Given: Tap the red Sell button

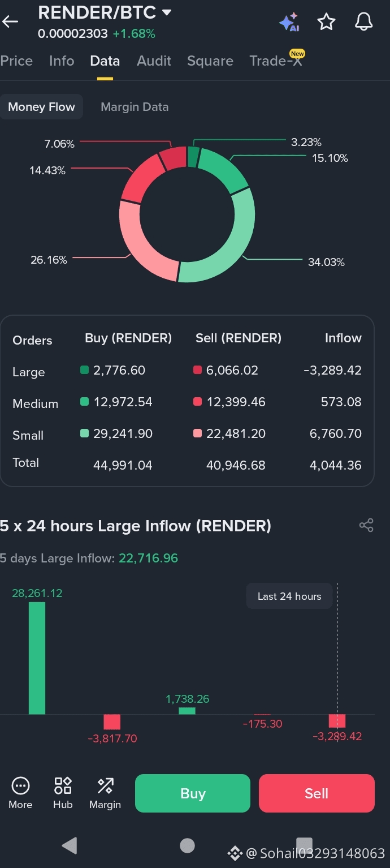Looking at the screenshot, I should point(317,793).
